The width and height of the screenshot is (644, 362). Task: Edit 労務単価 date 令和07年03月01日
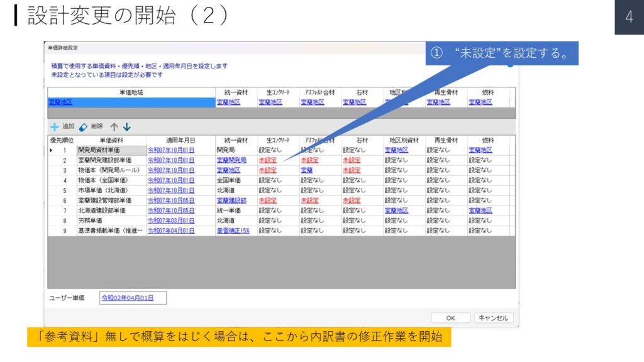pyautogui.click(x=170, y=221)
